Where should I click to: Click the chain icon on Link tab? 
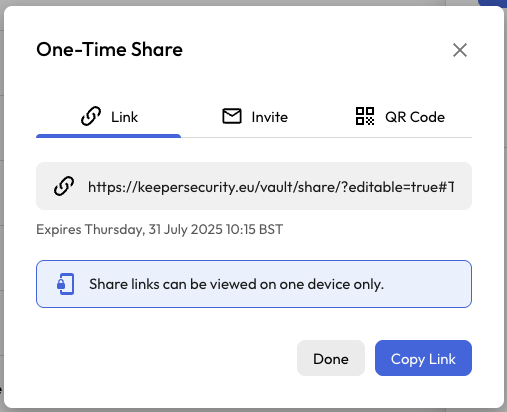tap(91, 116)
